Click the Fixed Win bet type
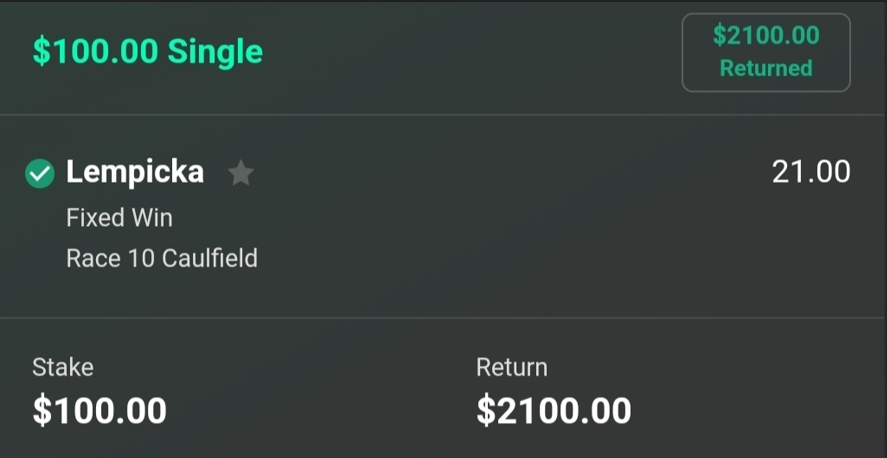This screenshot has height=458, width=887. [119, 217]
